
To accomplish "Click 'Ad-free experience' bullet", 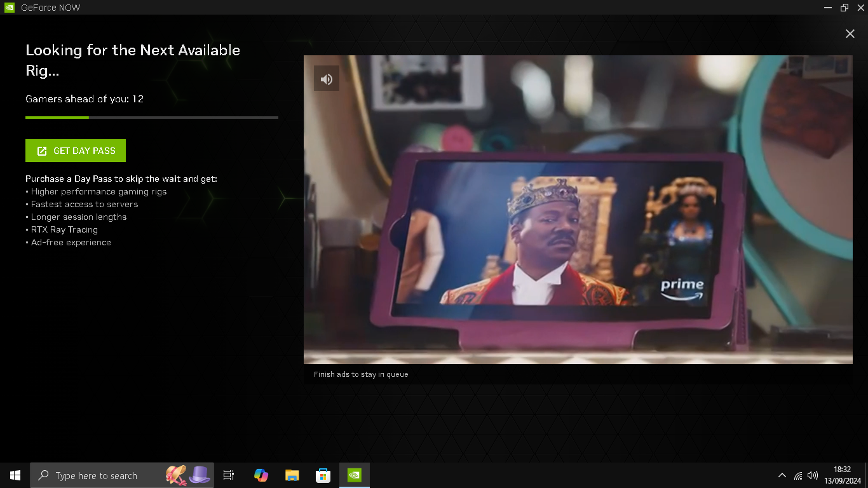I will (x=69, y=242).
